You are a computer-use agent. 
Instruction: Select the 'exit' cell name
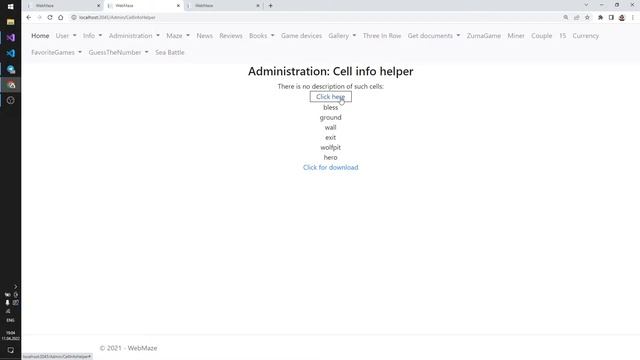[x=331, y=138]
